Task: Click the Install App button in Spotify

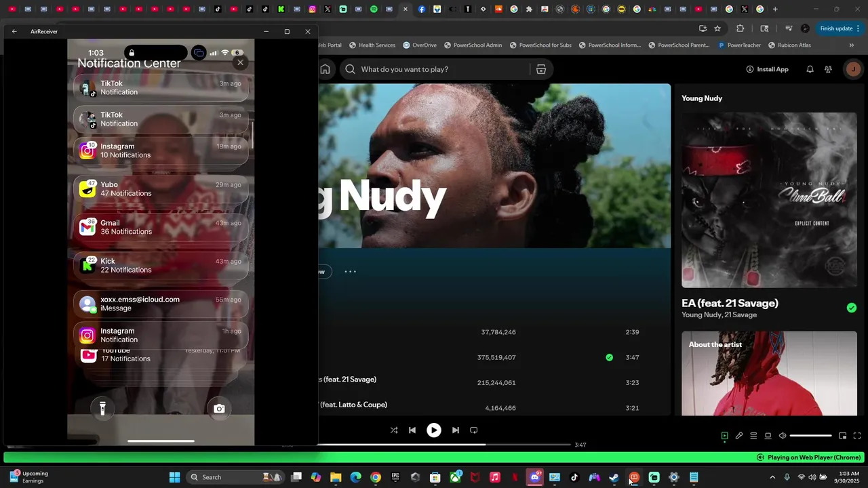Action: 767,69
